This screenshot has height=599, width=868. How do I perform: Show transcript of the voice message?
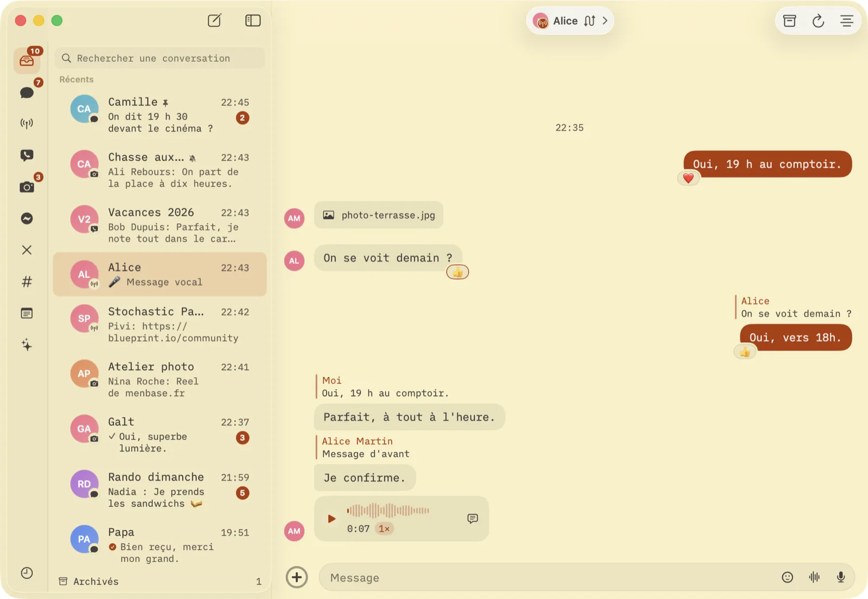coord(473,519)
